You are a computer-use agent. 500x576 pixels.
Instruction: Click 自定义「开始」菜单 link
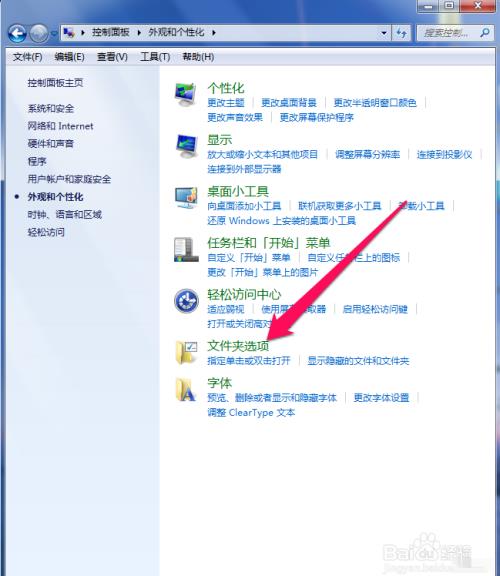tap(249, 258)
